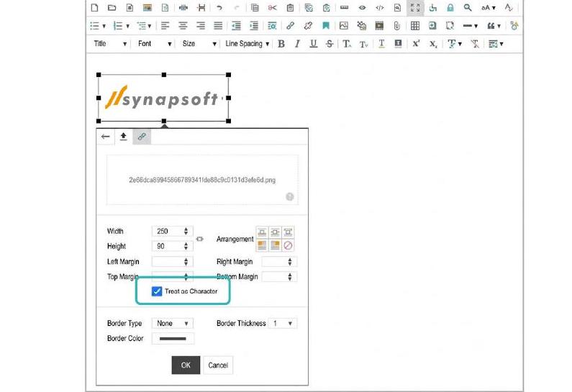Open the Border Color swatch

click(173, 338)
